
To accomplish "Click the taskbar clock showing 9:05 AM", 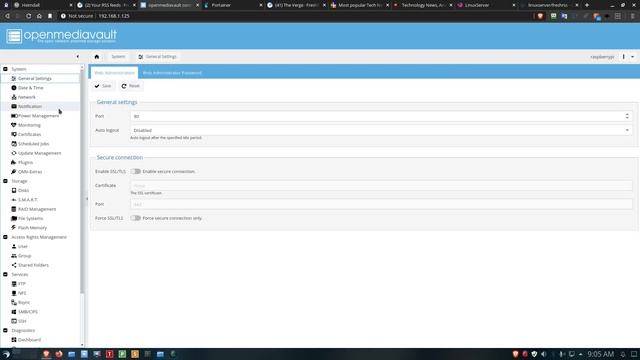I will point(601,354).
